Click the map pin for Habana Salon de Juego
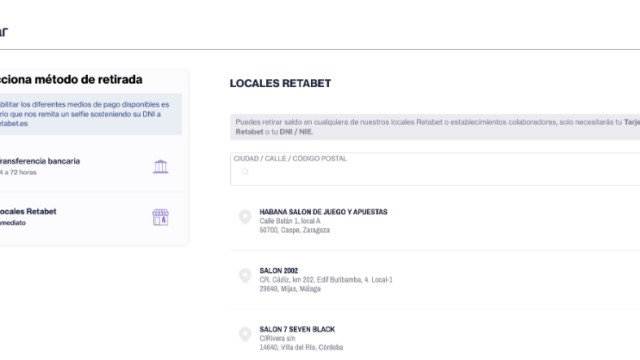This screenshot has width=640, height=360. [245, 217]
